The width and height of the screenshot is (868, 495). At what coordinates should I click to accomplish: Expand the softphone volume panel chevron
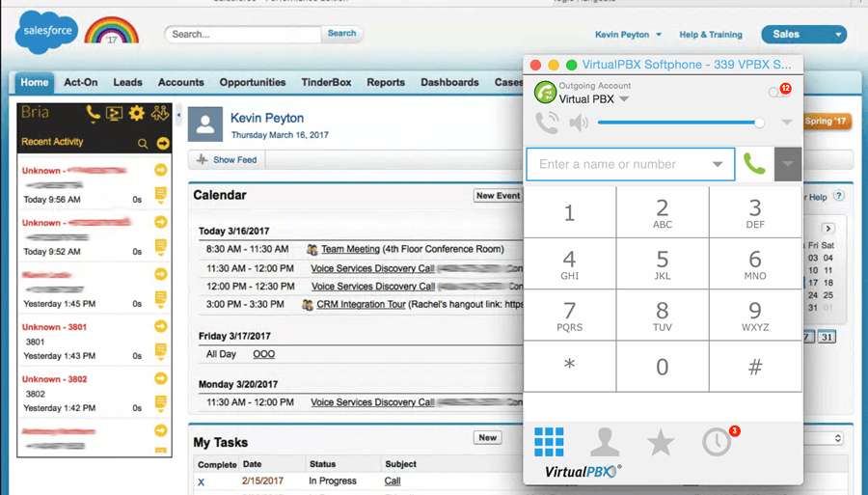[x=787, y=123]
